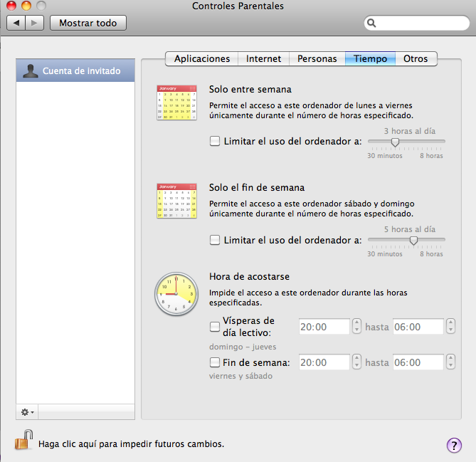
Task: Enable weekend computer use limit checkbox
Action: point(215,240)
